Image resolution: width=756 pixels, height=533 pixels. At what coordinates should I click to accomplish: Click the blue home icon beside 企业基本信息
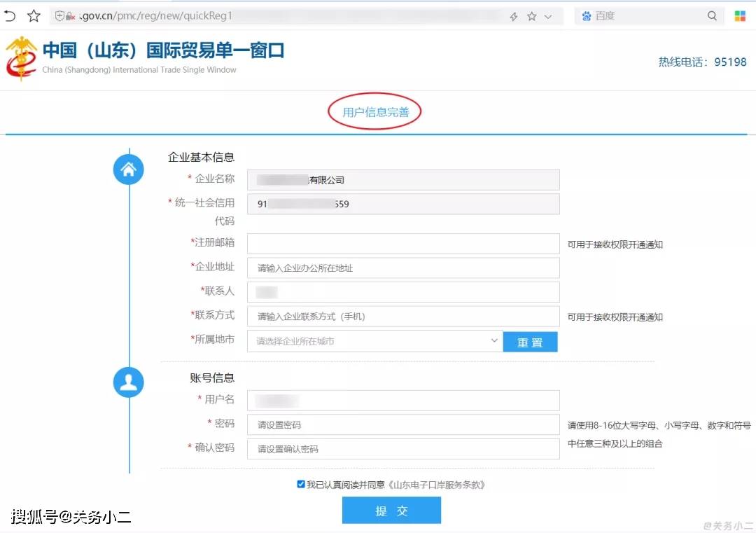tap(129, 169)
